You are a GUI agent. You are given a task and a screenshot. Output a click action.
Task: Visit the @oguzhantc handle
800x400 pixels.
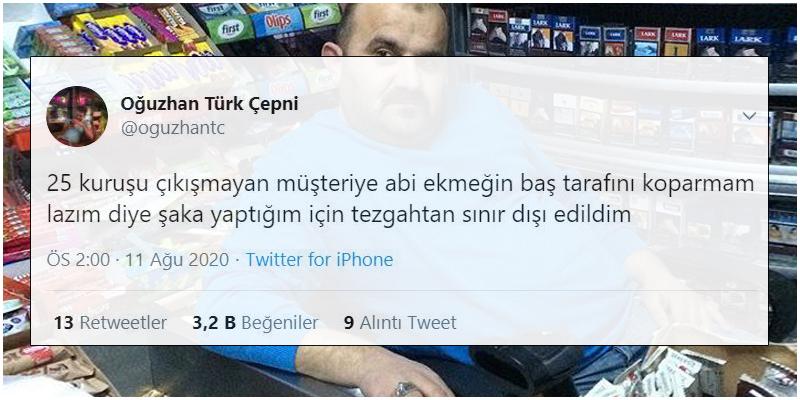172,130
